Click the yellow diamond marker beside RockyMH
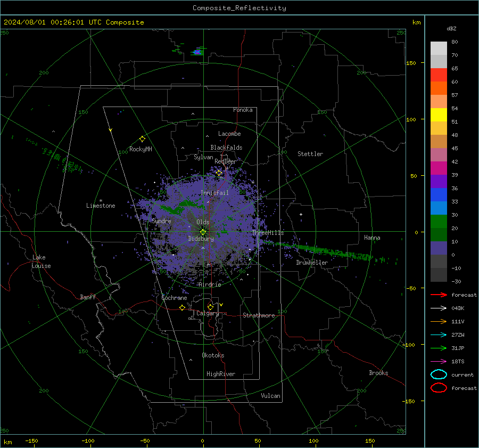 point(142,139)
